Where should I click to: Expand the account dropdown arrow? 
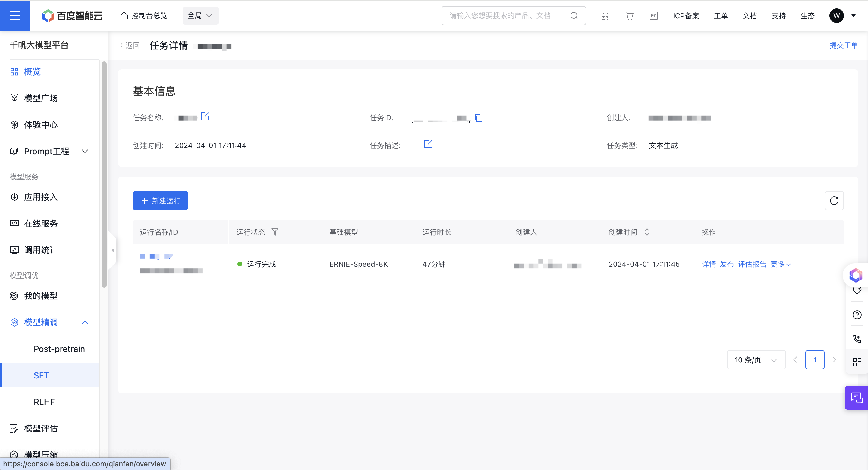pyautogui.click(x=853, y=16)
